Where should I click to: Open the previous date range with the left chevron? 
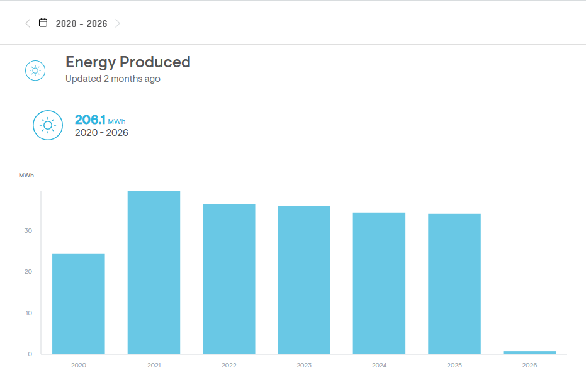(26, 23)
